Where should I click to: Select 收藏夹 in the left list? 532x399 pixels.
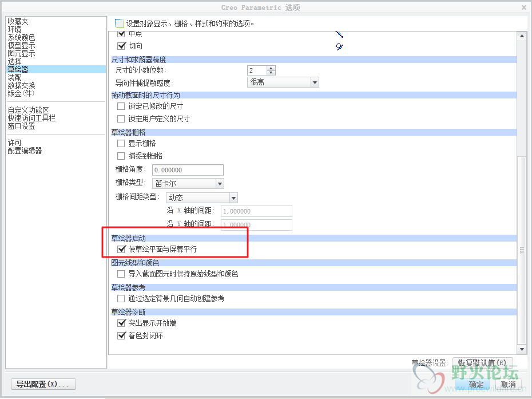[18, 21]
